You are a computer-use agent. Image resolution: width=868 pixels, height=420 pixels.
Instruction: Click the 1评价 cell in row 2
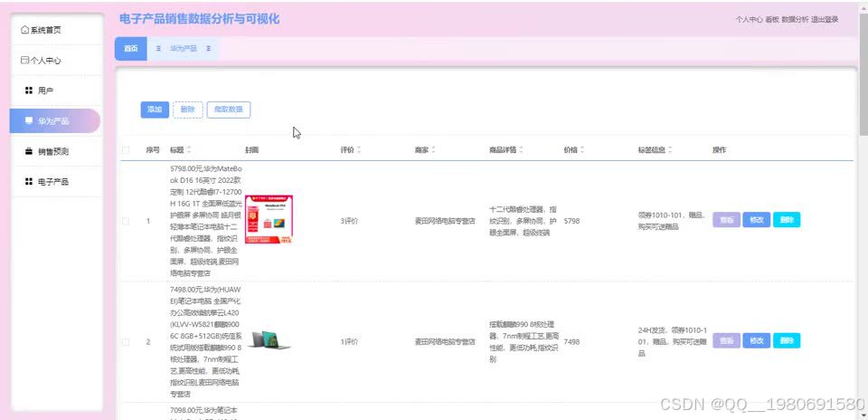point(349,342)
